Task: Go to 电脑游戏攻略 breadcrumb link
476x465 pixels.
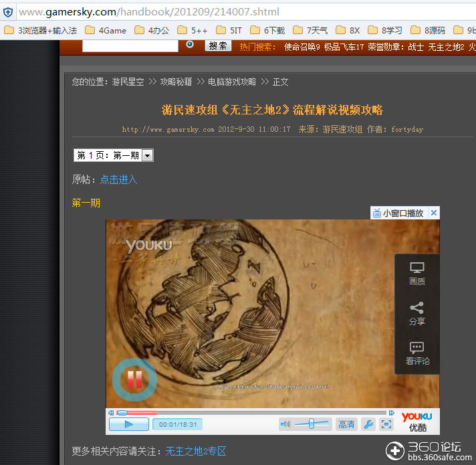Action: click(232, 82)
